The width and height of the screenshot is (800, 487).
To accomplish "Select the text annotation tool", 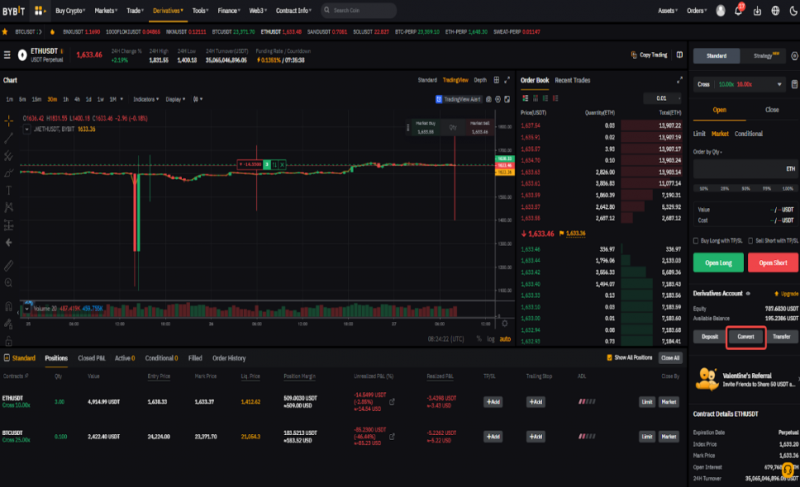I will click(9, 190).
